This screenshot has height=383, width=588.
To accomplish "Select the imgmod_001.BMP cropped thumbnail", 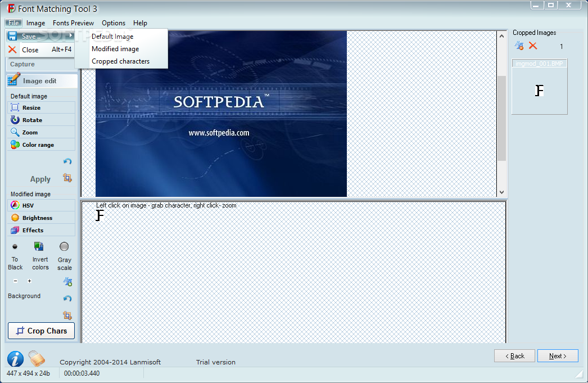I will click(540, 87).
